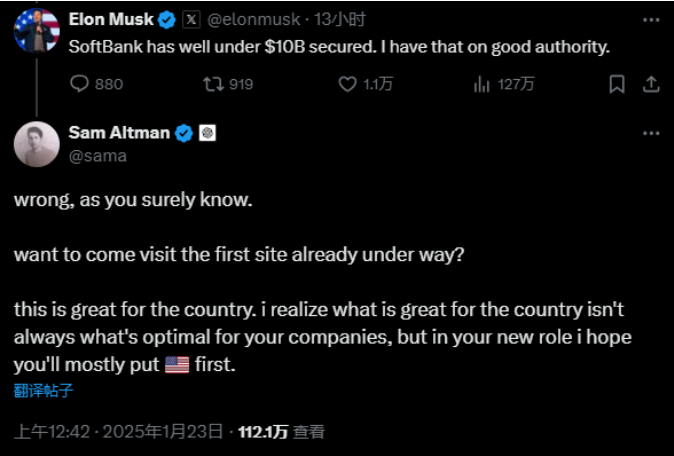Click the reply icon on Elon Musk's post
Image resolution: width=674 pixels, height=456 pixels.
pyautogui.click(x=81, y=84)
